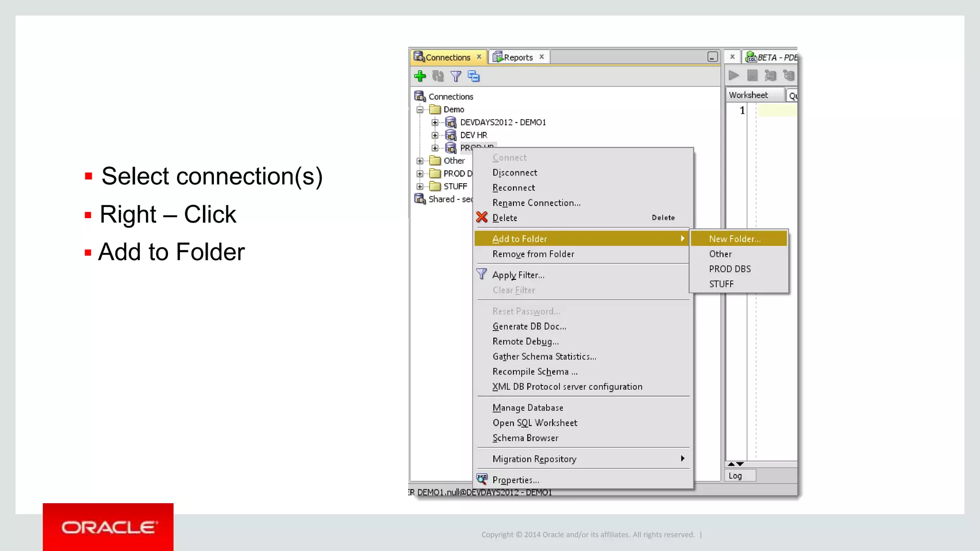
Task: Close the Connections tab
Action: 479,56
